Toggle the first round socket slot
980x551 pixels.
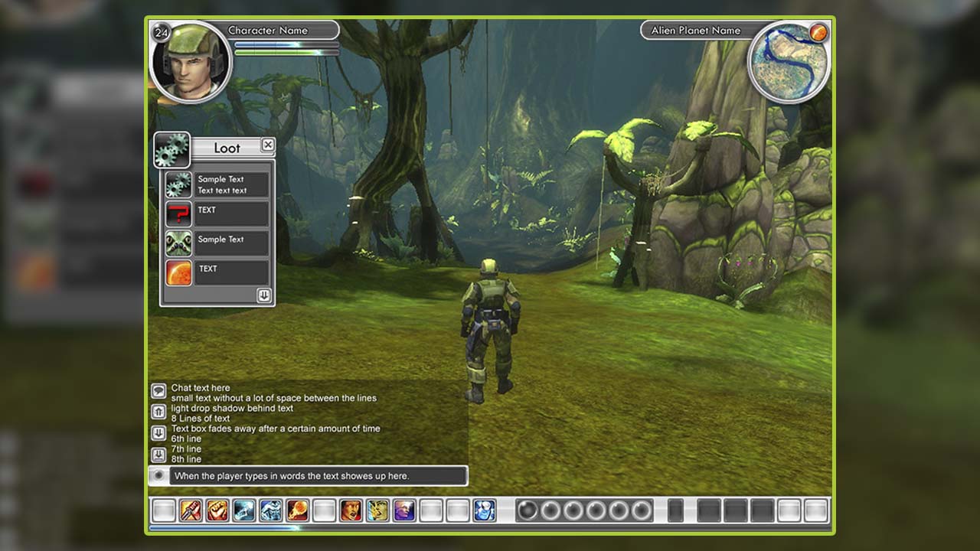click(527, 510)
